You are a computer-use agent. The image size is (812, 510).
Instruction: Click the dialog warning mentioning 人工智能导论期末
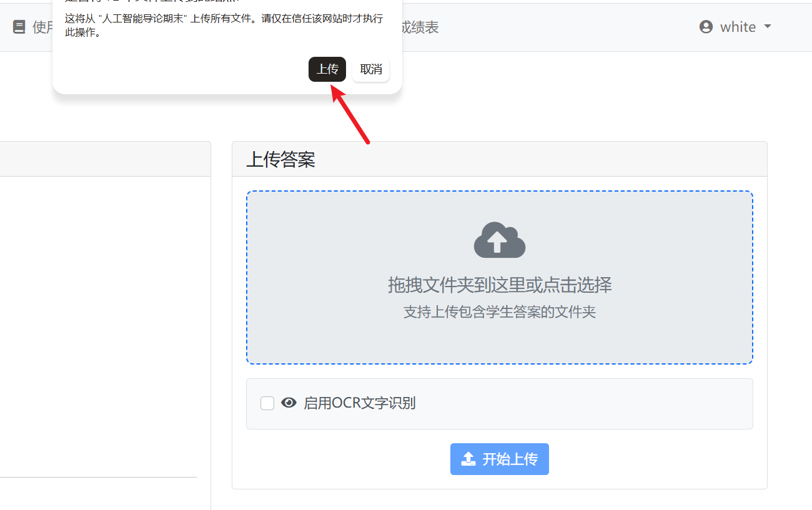point(224,26)
